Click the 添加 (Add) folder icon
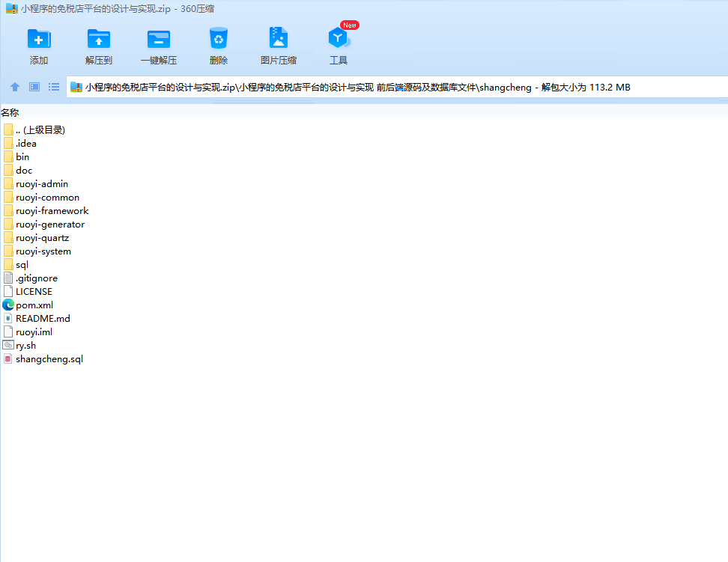Viewport: 728px width, 562px height. (x=39, y=38)
